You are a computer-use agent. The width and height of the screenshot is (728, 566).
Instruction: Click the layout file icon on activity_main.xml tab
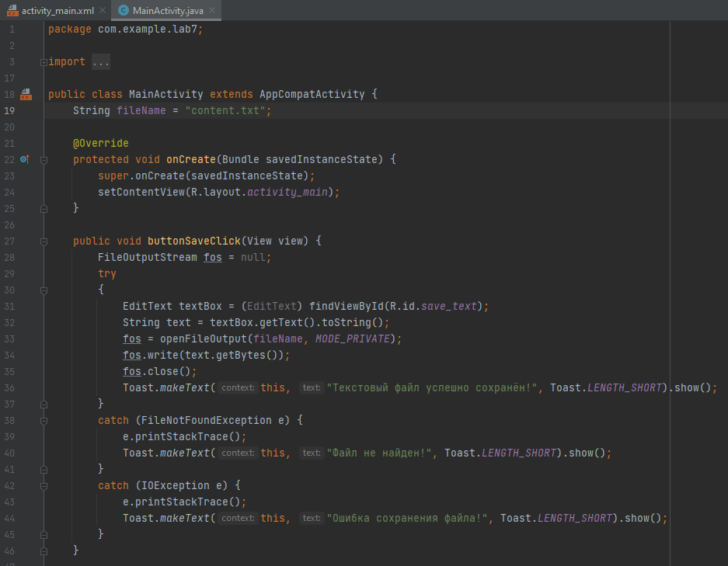click(11, 11)
